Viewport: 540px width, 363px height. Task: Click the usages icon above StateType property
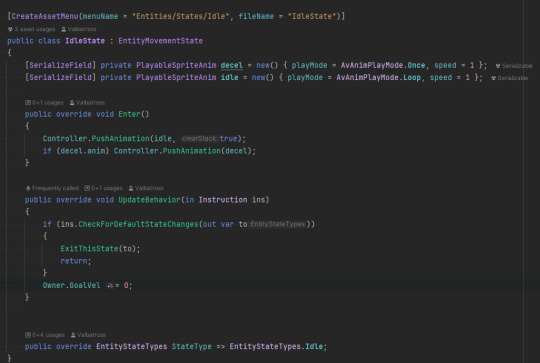coord(28,335)
